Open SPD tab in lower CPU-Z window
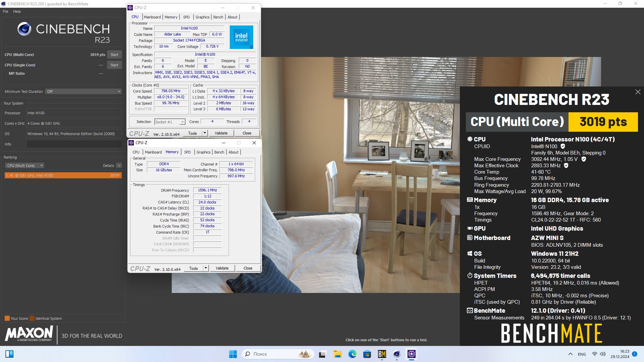Image resolution: width=644 pixels, height=362 pixels. pyautogui.click(x=187, y=152)
